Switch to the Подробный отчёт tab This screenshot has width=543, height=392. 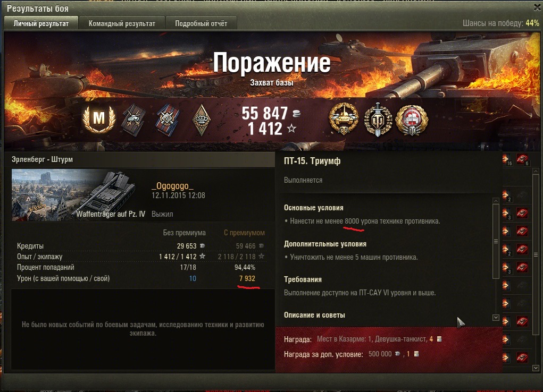[201, 23]
